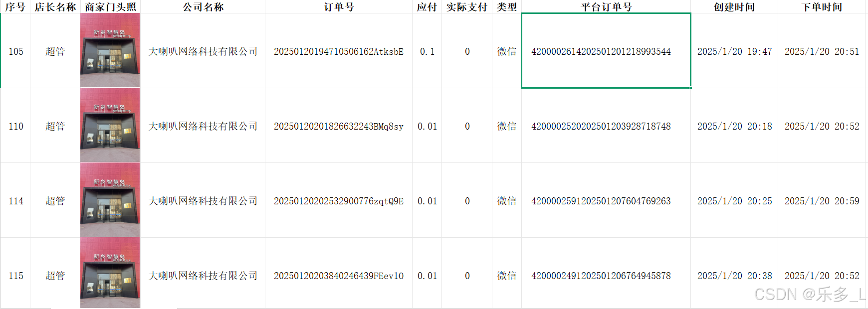
Task: Select order number cell ending in AtksbE
Action: point(339,51)
